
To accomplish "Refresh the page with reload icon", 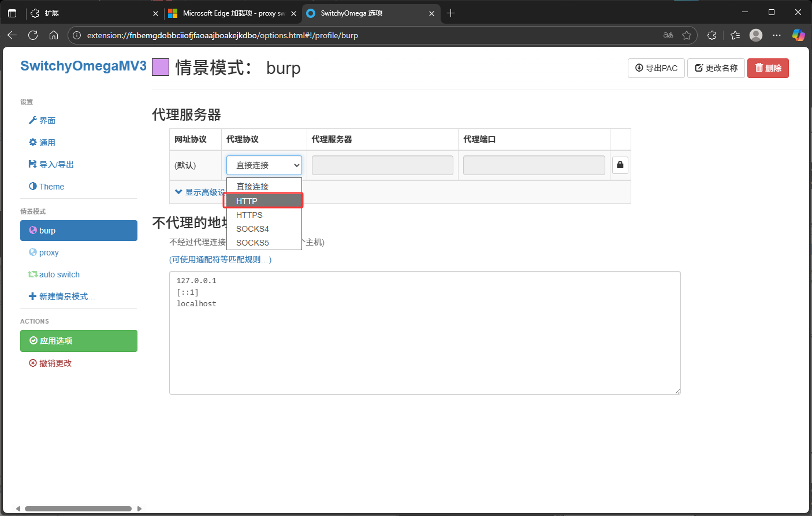I will click(33, 35).
